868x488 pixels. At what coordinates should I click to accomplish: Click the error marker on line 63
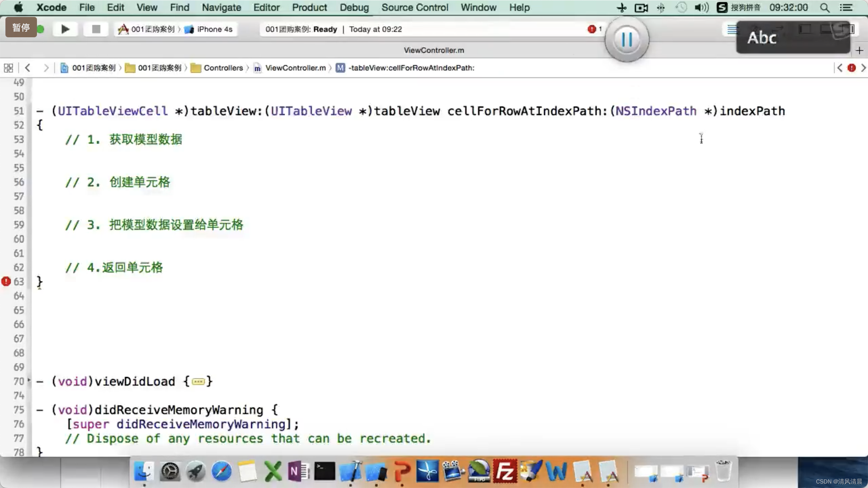click(6, 281)
